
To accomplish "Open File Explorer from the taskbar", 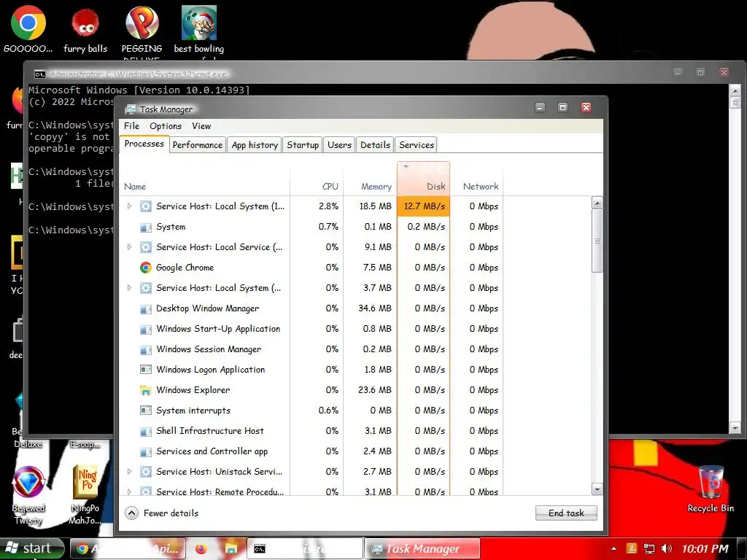I will [x=231, y=549].
